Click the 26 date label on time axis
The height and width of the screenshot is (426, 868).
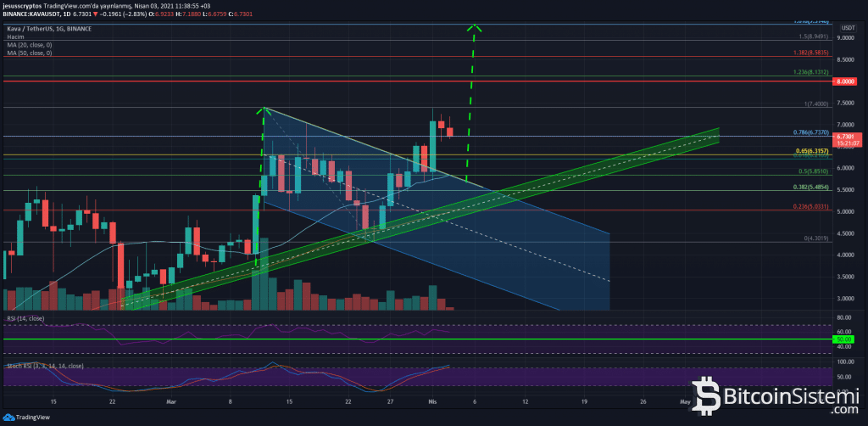643,401
